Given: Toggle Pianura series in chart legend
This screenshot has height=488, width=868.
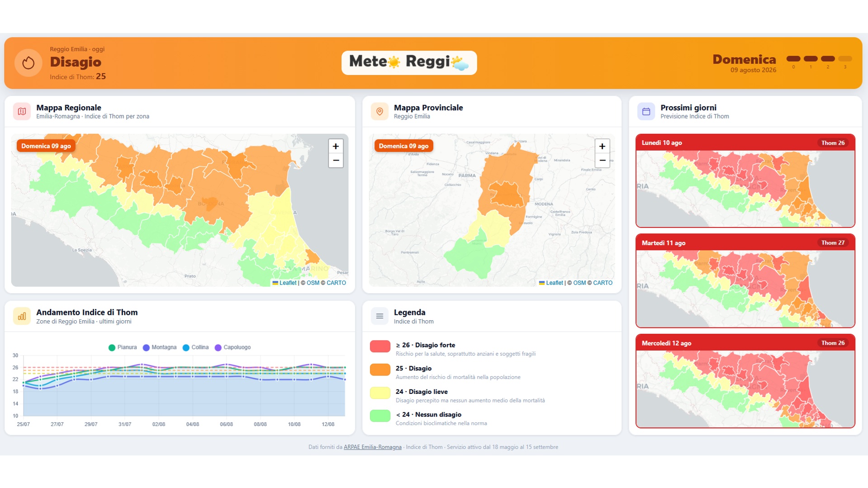Looking at the screenshot, I should tap(123, 347).
